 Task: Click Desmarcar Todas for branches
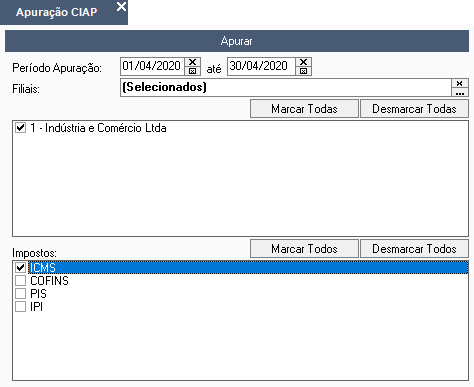[414, 109]
